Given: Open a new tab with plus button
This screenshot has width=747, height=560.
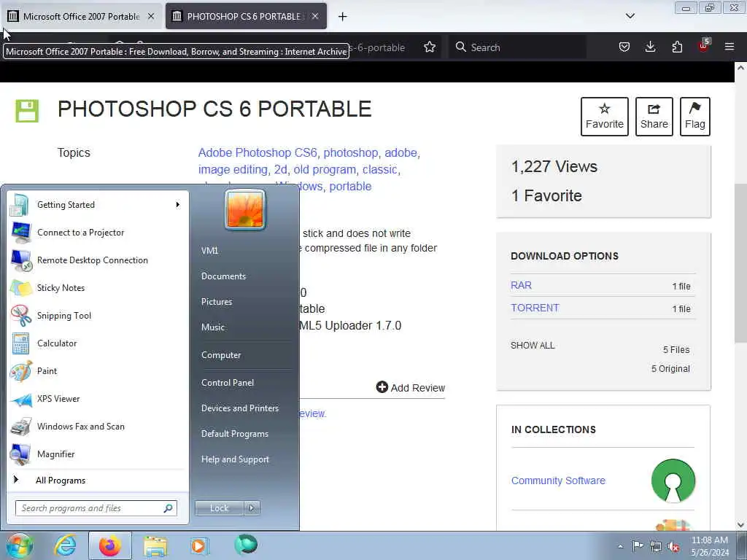Looking at the screenshot, I should coord(342,17).
